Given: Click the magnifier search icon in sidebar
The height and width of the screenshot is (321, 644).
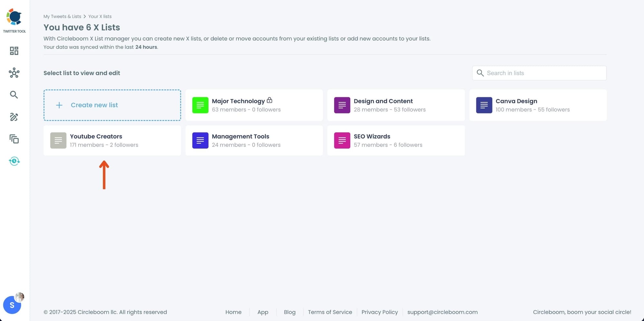Looking at the screenshot, I should [14, 95].
